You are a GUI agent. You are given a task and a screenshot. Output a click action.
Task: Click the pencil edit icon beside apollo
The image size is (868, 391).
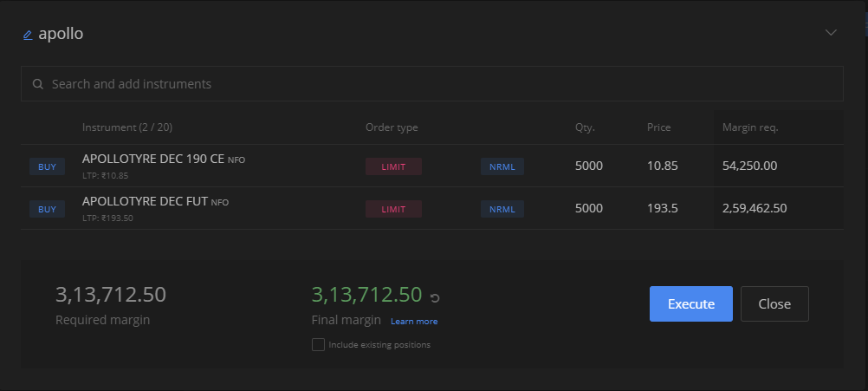28,35
